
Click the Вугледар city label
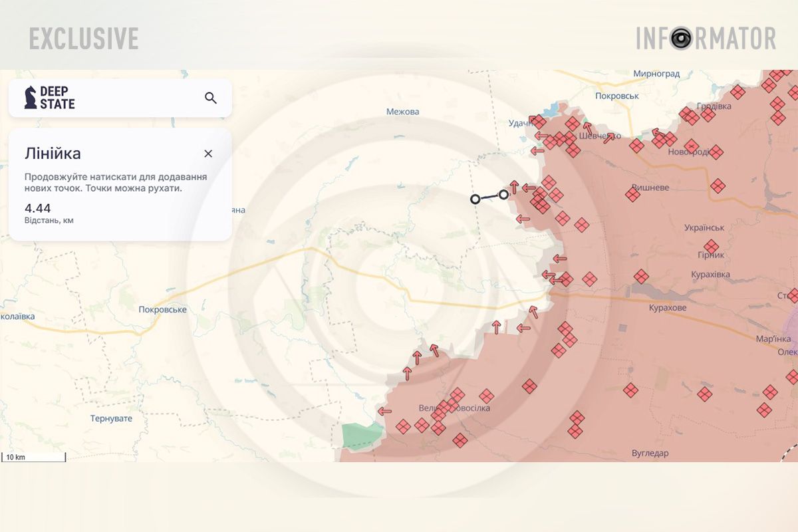point(650,454)
